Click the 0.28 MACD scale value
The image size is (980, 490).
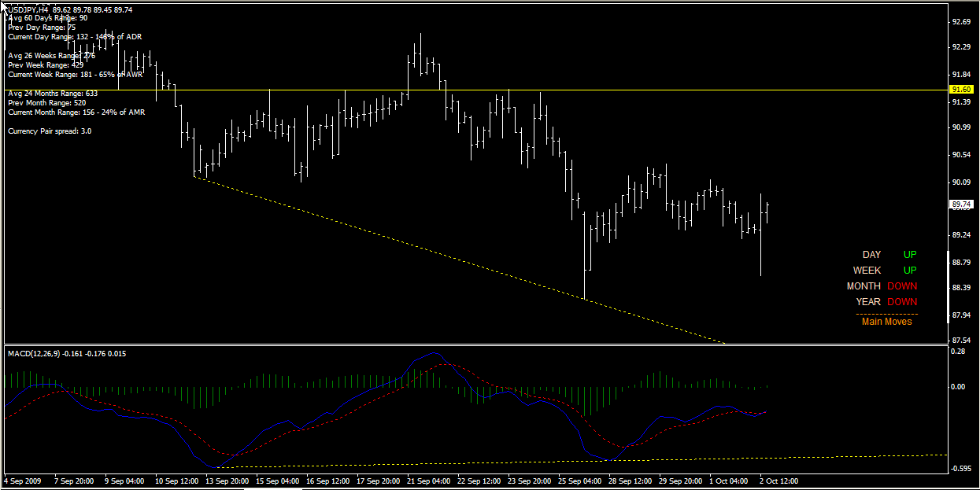[958, 352]
